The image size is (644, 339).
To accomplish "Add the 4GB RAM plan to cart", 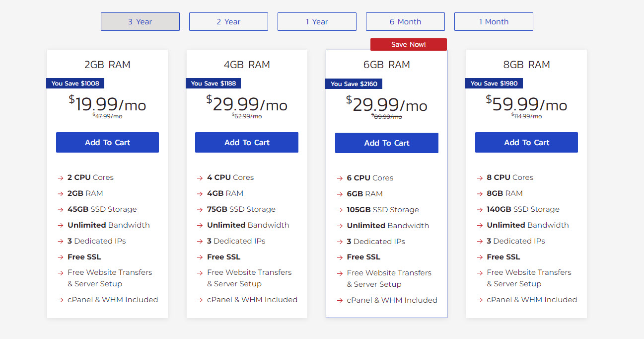I will click(247, 143).
